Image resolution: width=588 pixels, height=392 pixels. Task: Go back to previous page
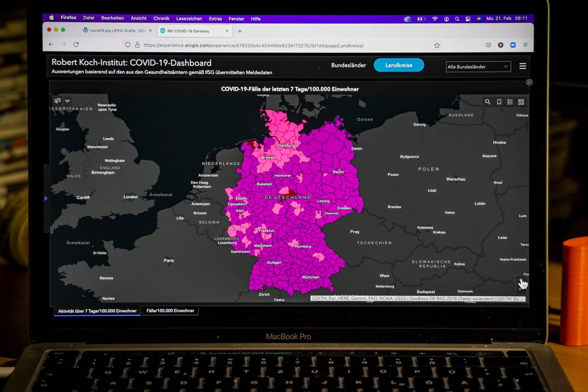[51, 44]
